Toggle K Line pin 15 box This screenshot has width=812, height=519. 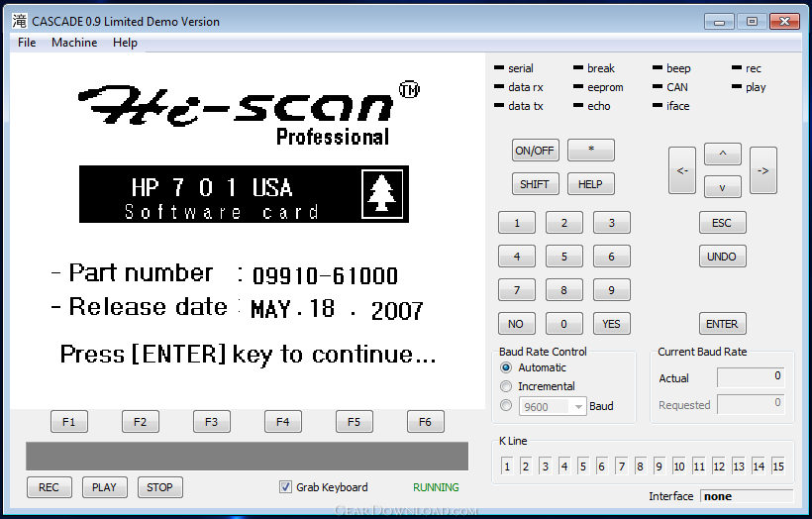point(777,467)
